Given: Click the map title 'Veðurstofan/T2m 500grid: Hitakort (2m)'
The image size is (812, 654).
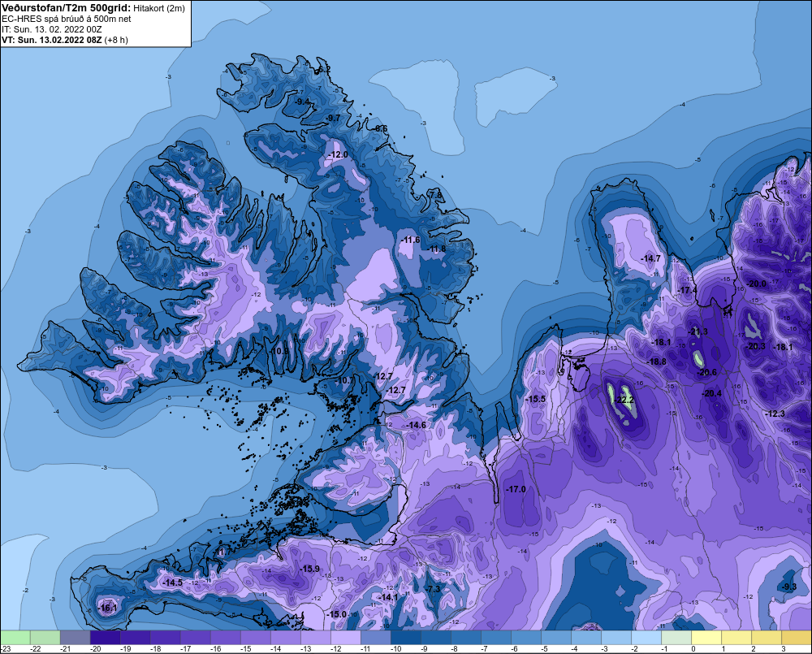Looking at the screenshot, I should pyautogui.click(x=93, y=8).
